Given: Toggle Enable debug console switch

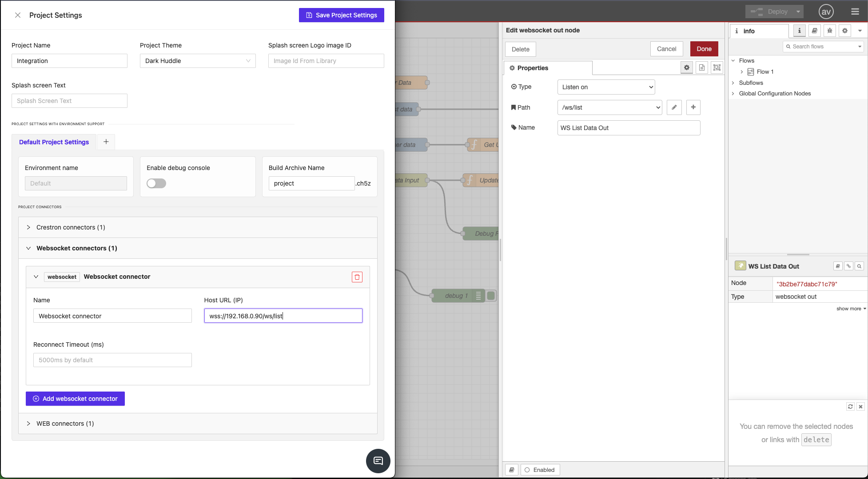Looking at the screenshot, I should (156, 183).
